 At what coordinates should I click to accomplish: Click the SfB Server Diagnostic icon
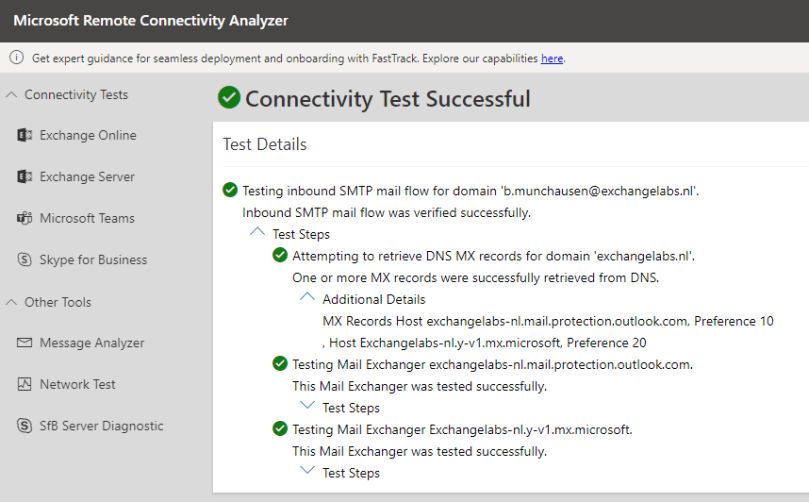click(24, 426)
